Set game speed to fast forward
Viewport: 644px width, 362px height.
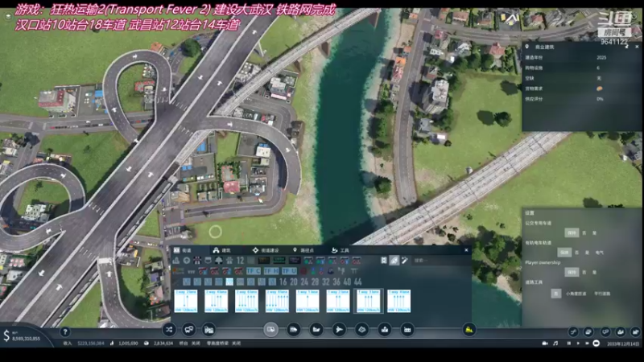(x=587, y=343)
